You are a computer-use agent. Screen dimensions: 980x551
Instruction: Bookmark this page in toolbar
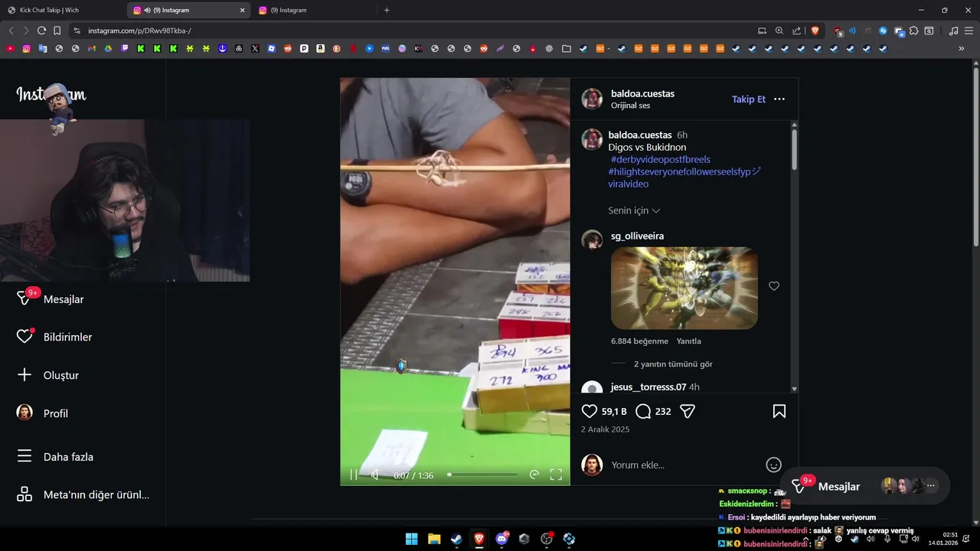[57, 31]
